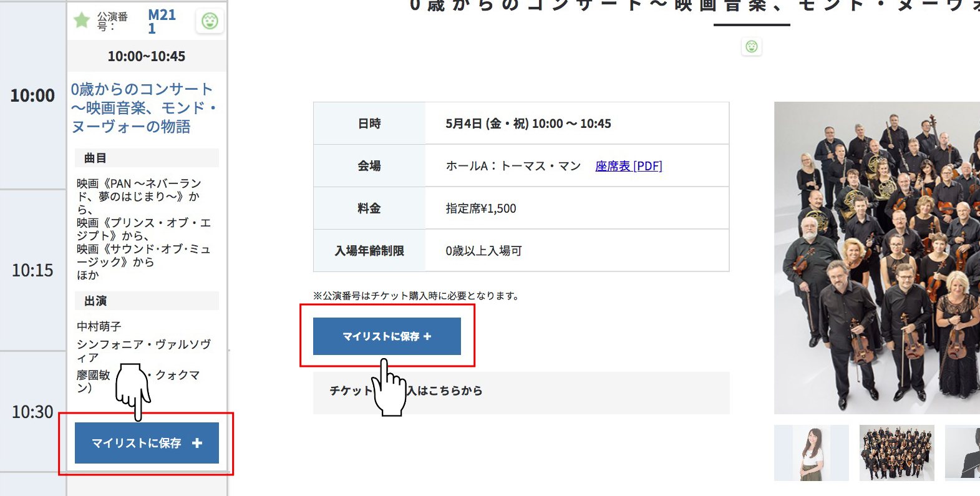Click the 10:00 timeline label
Screen dimensions: 980x496
[x=32, y=95]
